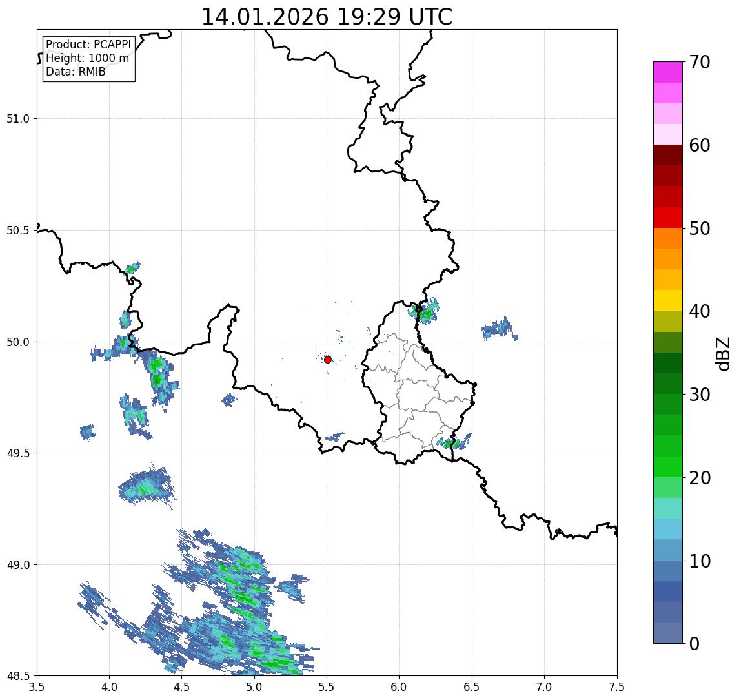Click the colorbar tick label '70'
This screenshot has width=739, height=700.
(700, 62)
